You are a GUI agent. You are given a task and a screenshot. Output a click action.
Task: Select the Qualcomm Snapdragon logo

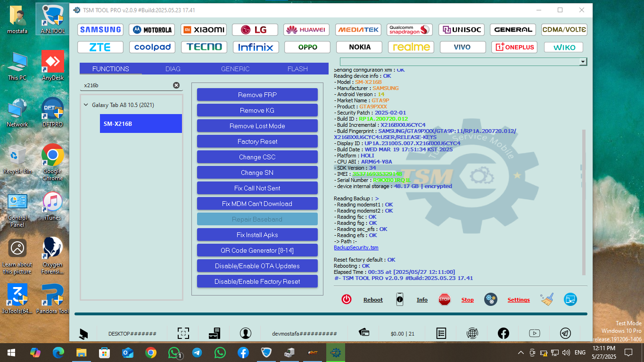410,30
